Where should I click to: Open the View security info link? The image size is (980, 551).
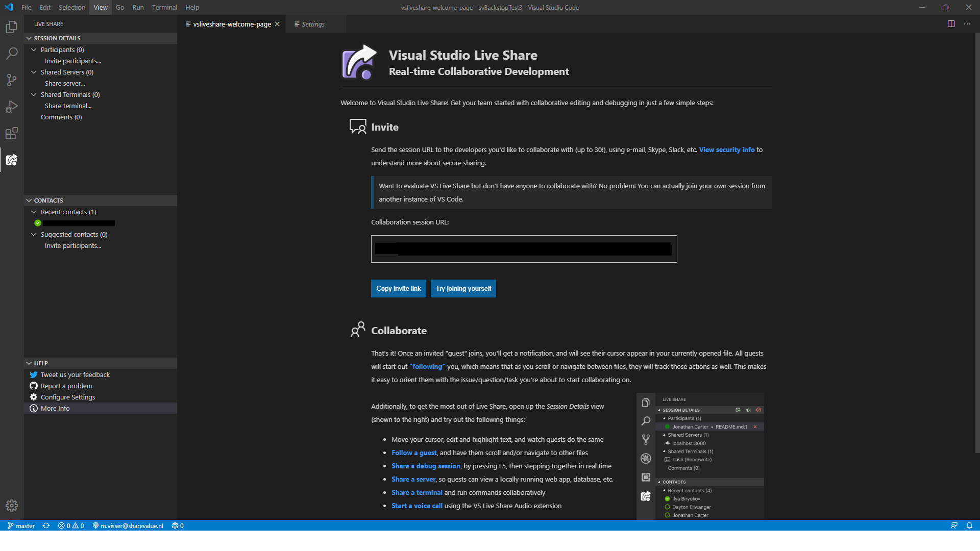tap(727, 149)
